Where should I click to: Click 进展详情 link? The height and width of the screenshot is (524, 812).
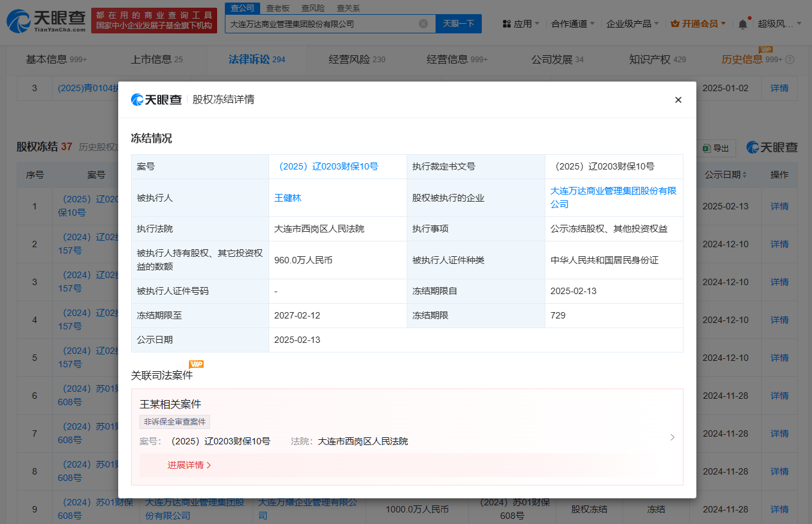[190, 465]
